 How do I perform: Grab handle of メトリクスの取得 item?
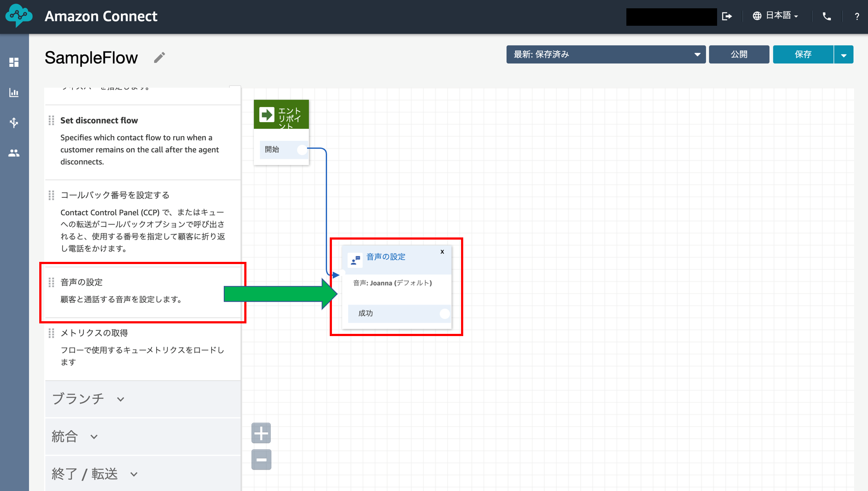51,333
